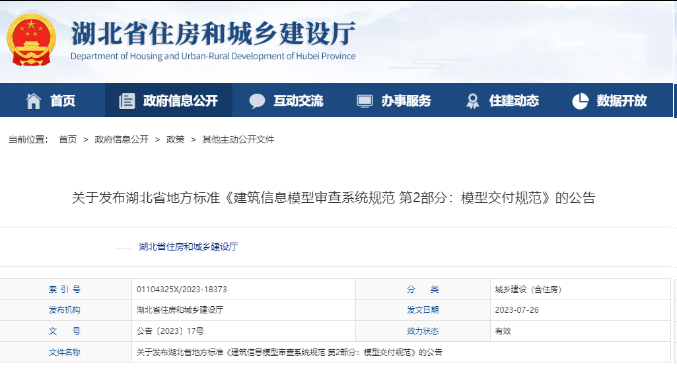
Task: Click the home house icon
Action: click(x=33, y=101)
